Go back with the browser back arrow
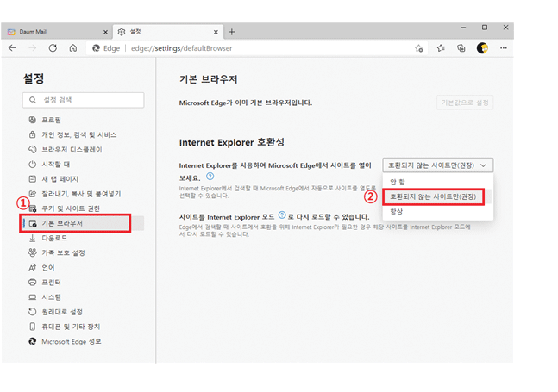 click(12, 48)
